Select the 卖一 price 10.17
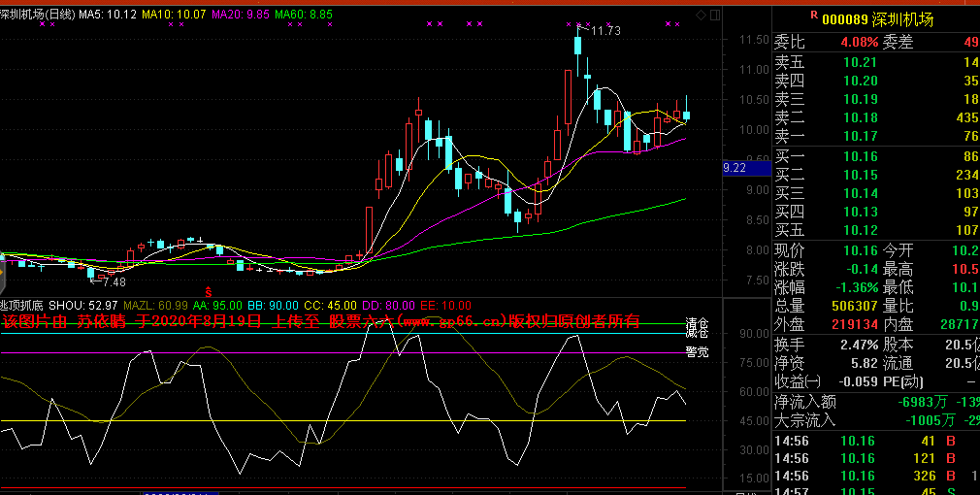 click(861, 136)
